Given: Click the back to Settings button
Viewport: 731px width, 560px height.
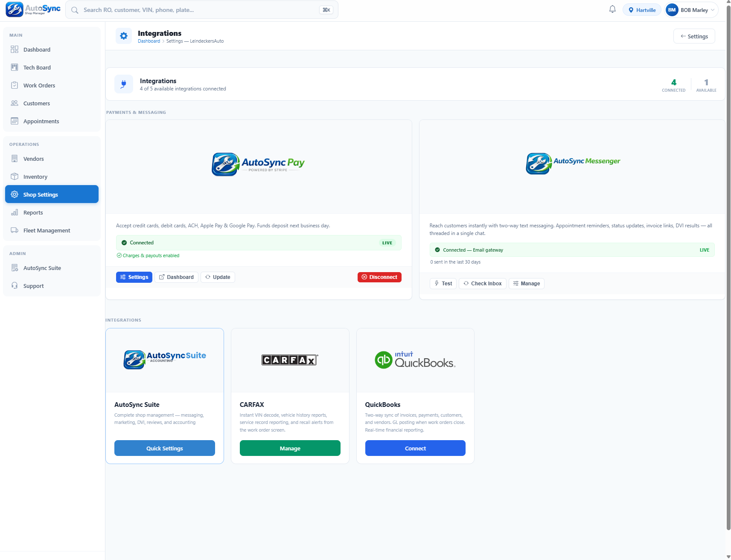Looking at the screenshot, I should point(694,36).
